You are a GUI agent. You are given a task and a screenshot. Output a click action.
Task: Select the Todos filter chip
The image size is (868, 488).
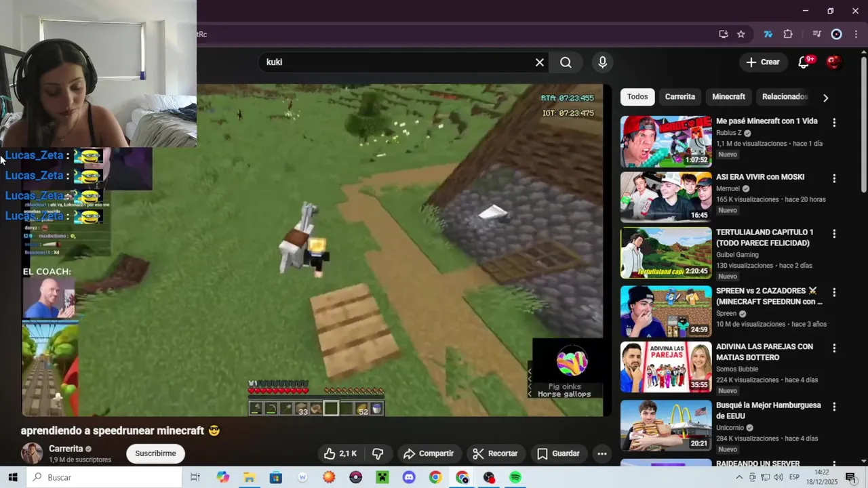637,97
